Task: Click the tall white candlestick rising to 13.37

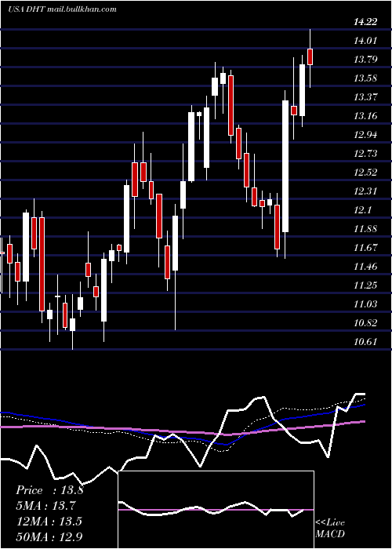Action: pyautogui.click(x=285, y=166)
